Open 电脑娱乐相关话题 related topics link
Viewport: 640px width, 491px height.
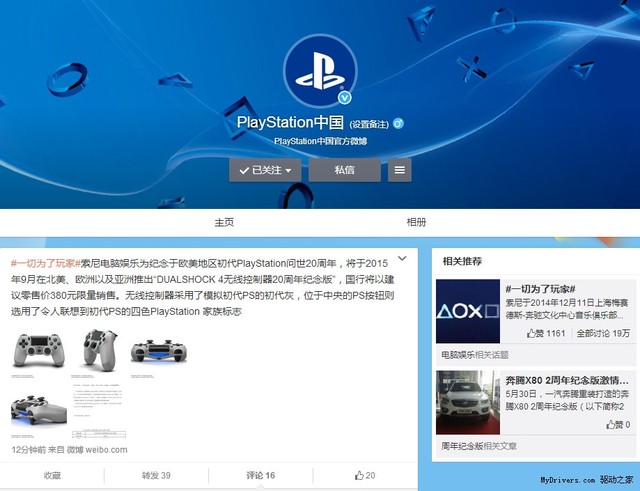(x=475, y=355)
